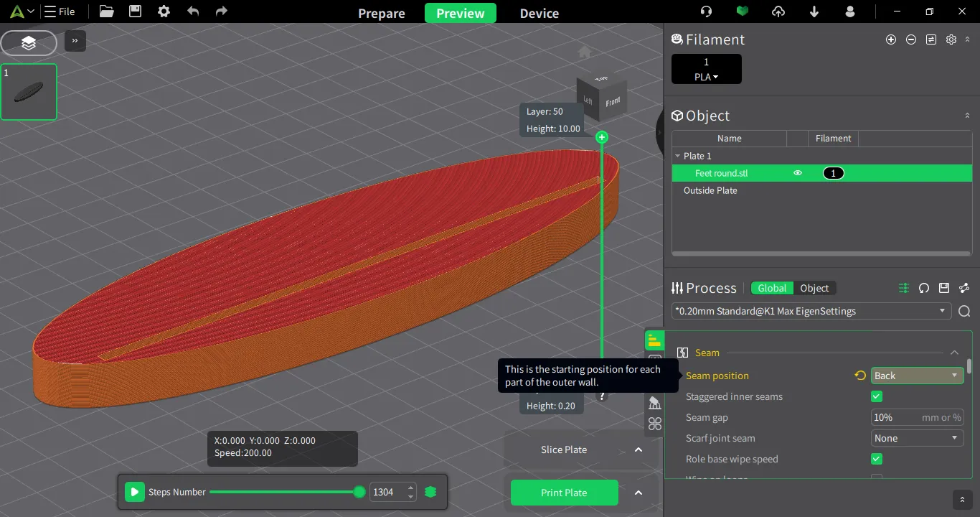Open the app logo dropdown arrow
This screenshot has height=517, width=980.
tap(30, 12)
